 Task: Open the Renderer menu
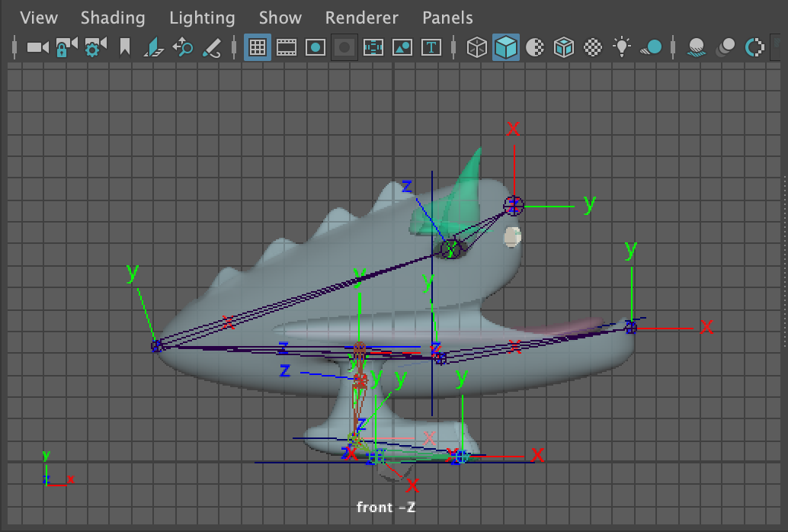pyautogui.click(x=362, y=18)
